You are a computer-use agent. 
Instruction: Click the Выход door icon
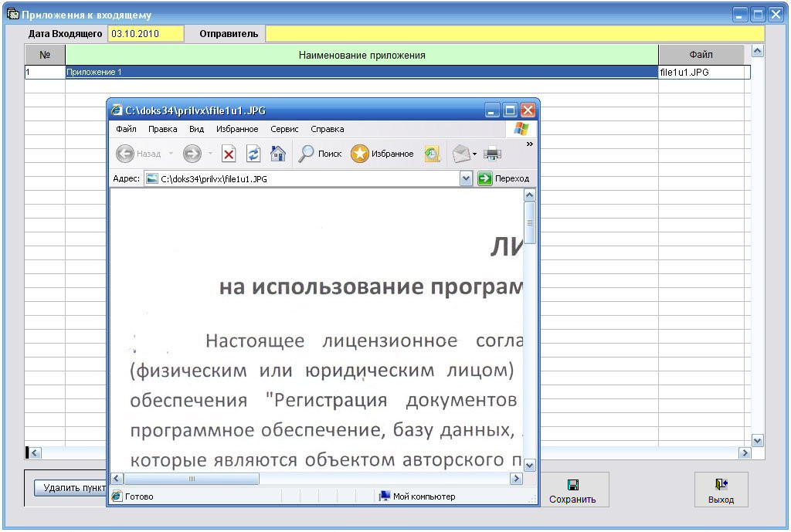point(721,485)
